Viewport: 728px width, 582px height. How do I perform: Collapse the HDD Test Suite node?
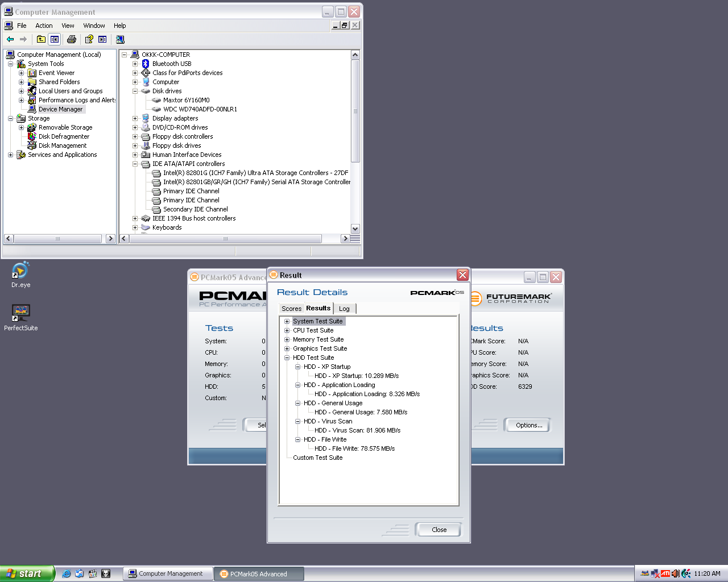[287, 357]
